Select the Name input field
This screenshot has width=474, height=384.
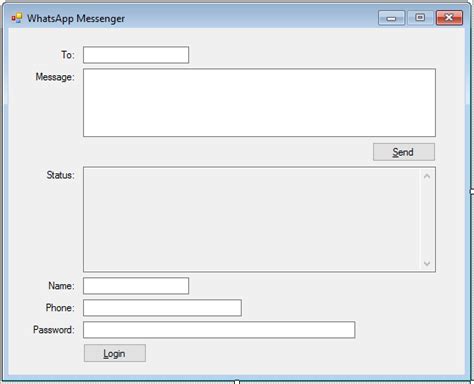click(136, 286)
